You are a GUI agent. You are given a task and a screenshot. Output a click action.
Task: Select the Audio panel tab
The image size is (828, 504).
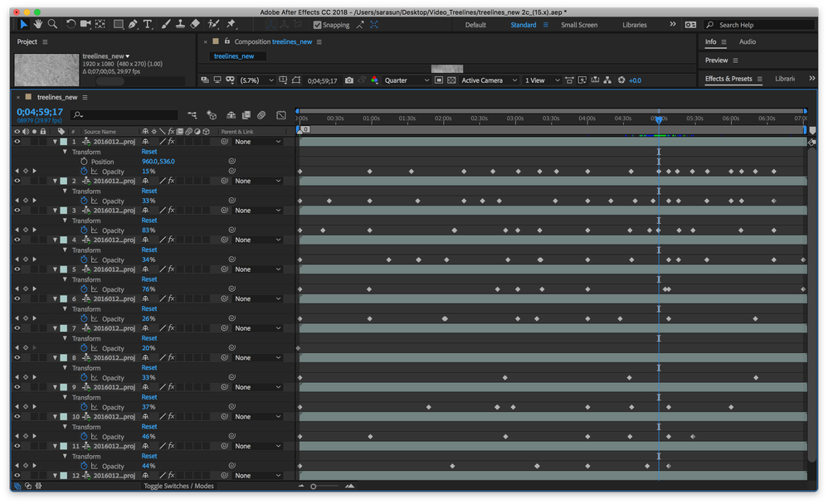coord(747,41)
